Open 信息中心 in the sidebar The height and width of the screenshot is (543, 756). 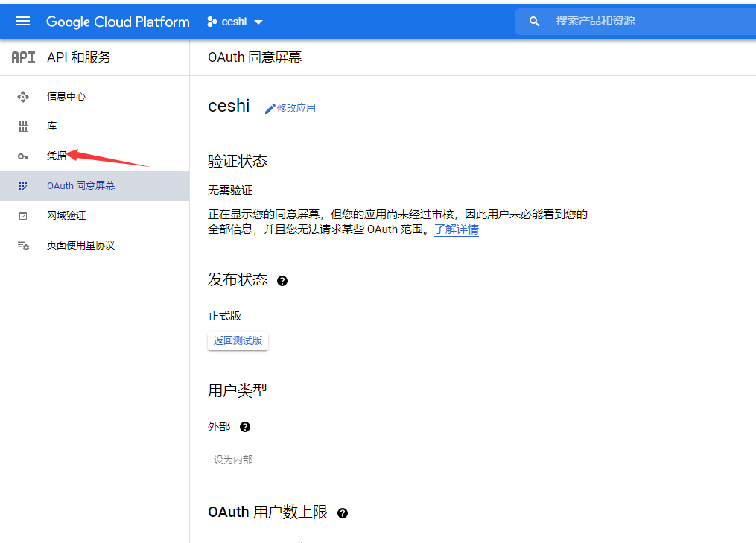[x=66, y=96]
